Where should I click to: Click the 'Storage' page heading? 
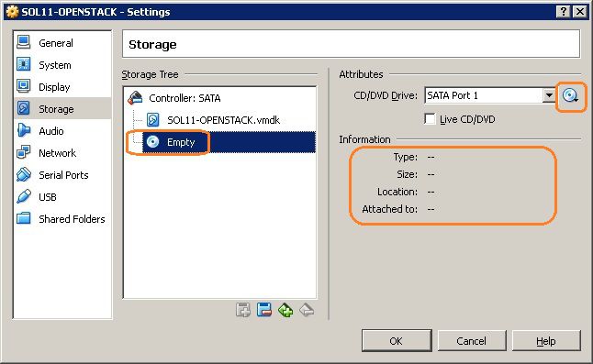tap(152, 45)
